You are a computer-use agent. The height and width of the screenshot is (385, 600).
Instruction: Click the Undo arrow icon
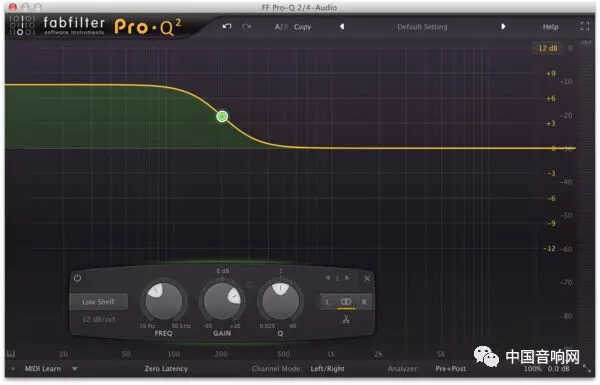coord(227,27)
